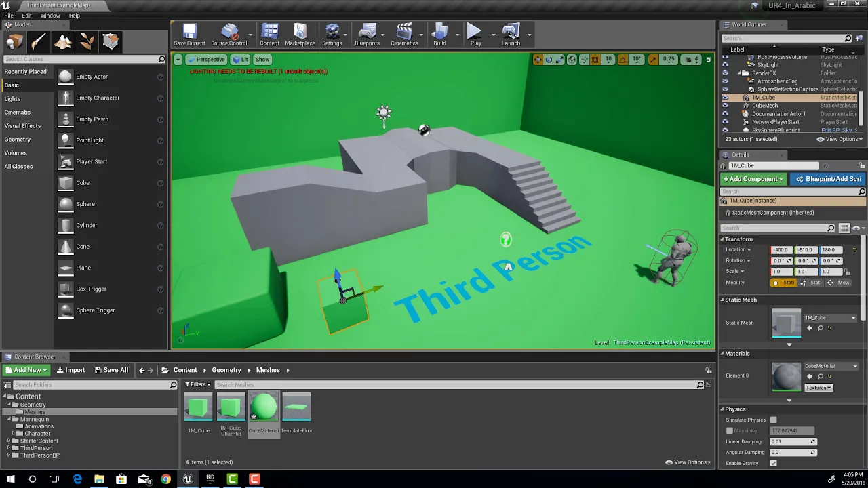Toggle world/local coordinate globe icon
868x488 pixels.
[572, 60]
